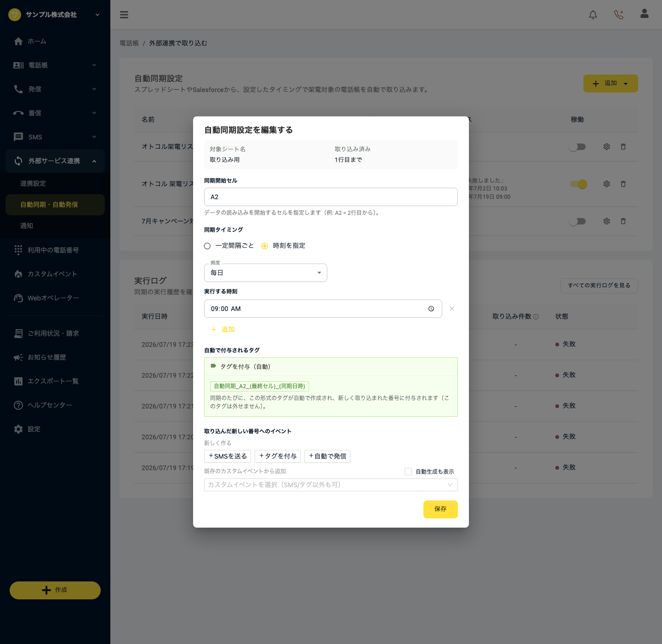662x644 pixels.
Task: Click the ヘルプセンター question mark icon
Action: (18, 405)
